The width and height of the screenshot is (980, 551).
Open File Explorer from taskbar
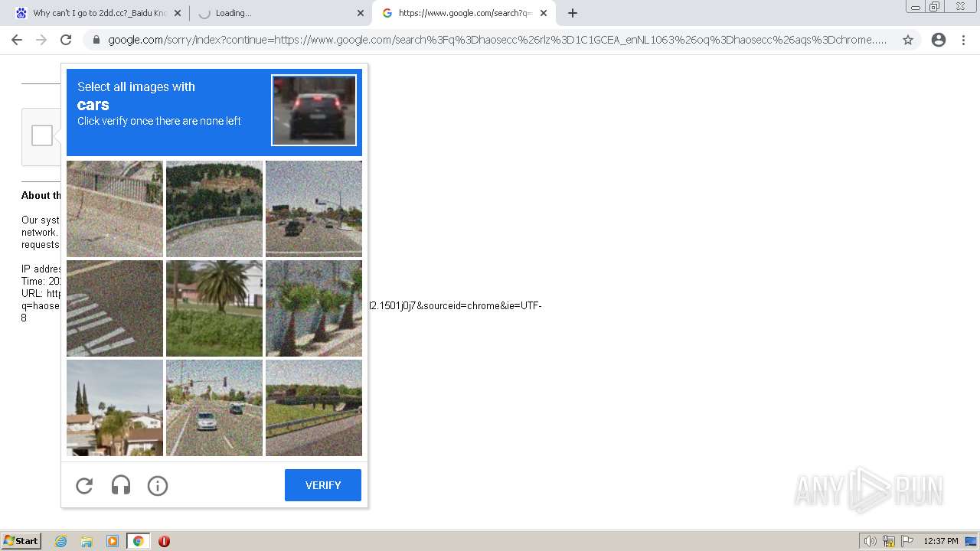click(87, 541)
